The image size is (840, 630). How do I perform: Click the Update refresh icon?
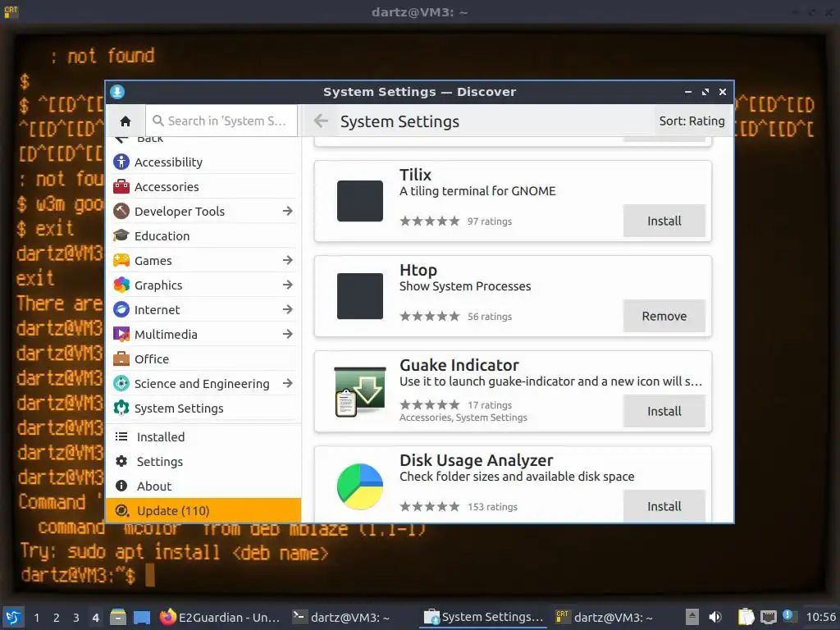point(122,510)
